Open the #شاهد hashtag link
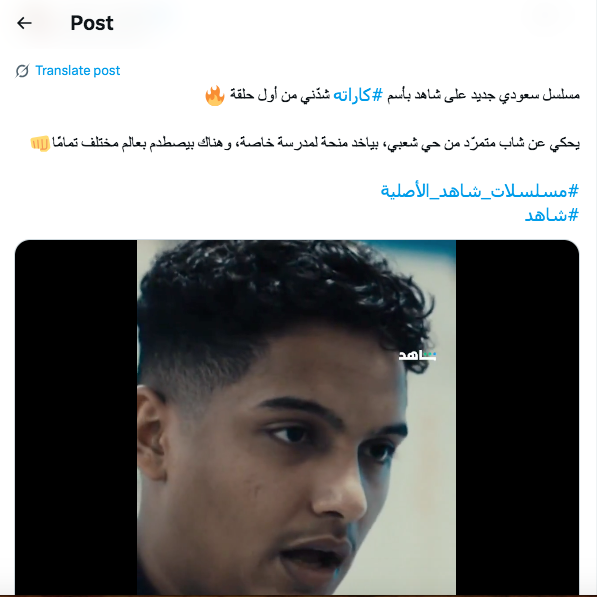The width and height of the screenshot is (597, 597). point(552,215)
